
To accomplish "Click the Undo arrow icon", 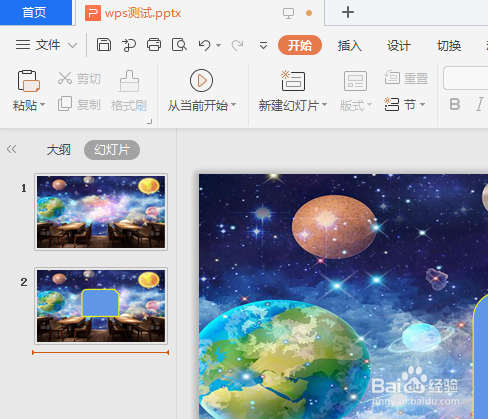I will tap(204, 45).
